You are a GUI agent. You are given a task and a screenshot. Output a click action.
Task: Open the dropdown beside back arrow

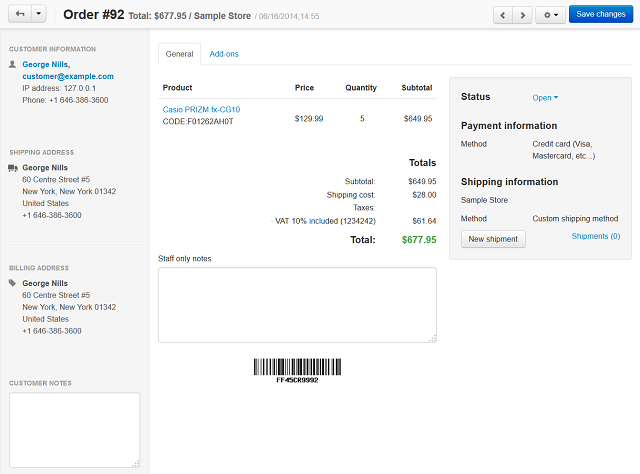[x=39, y=14]
